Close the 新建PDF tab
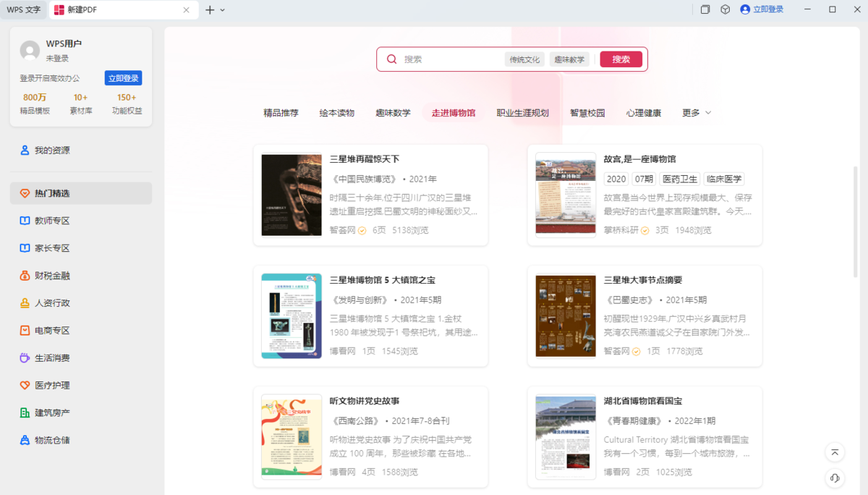Image resolution: width=868 pixels, height=495 pixels. 186,10
